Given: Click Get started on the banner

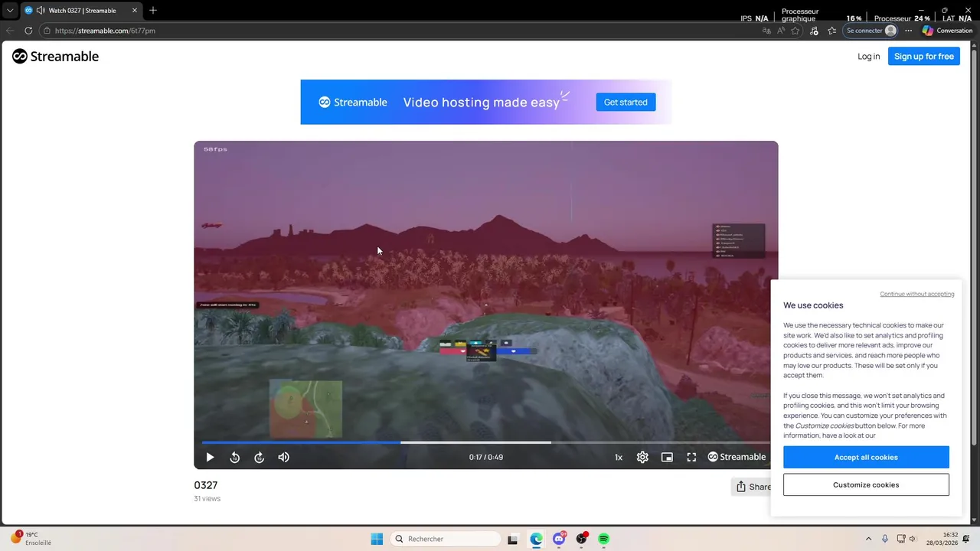Looking at the screenshot, I should pyautogui.click(x=626, y=102).
